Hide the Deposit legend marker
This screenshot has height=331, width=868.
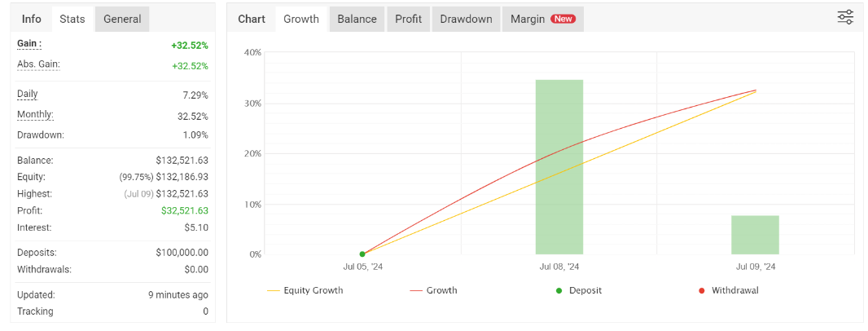pos(578,290)
